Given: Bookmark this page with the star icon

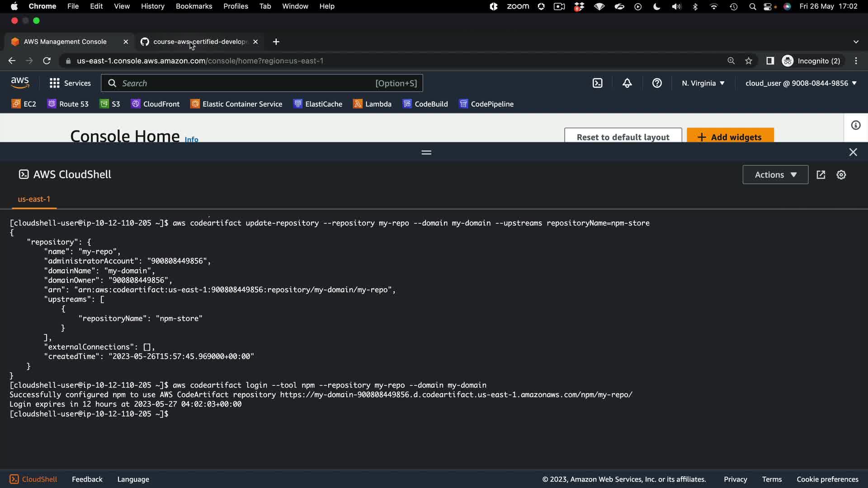Looking at the screenshot, I should tap(749, 61).
